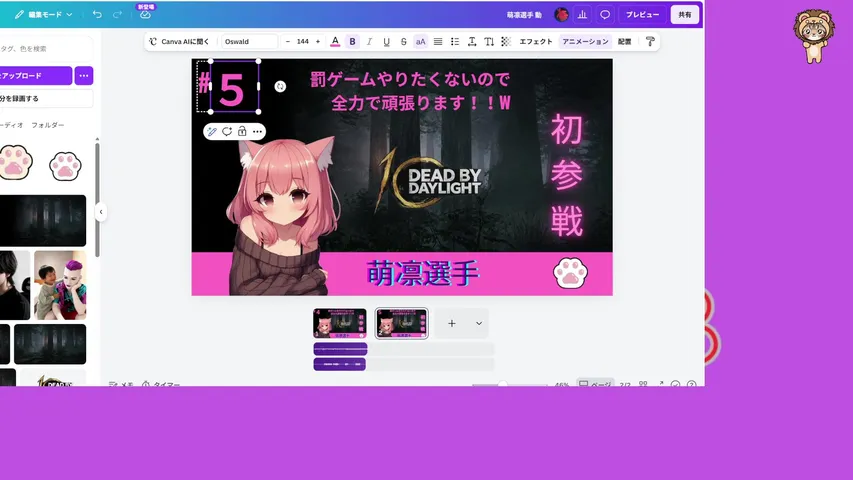Viewport: 853px width, 480px height.
Task: Click the purple アップロード upload button
Action: pyautogui.click(x=34, y=76)
